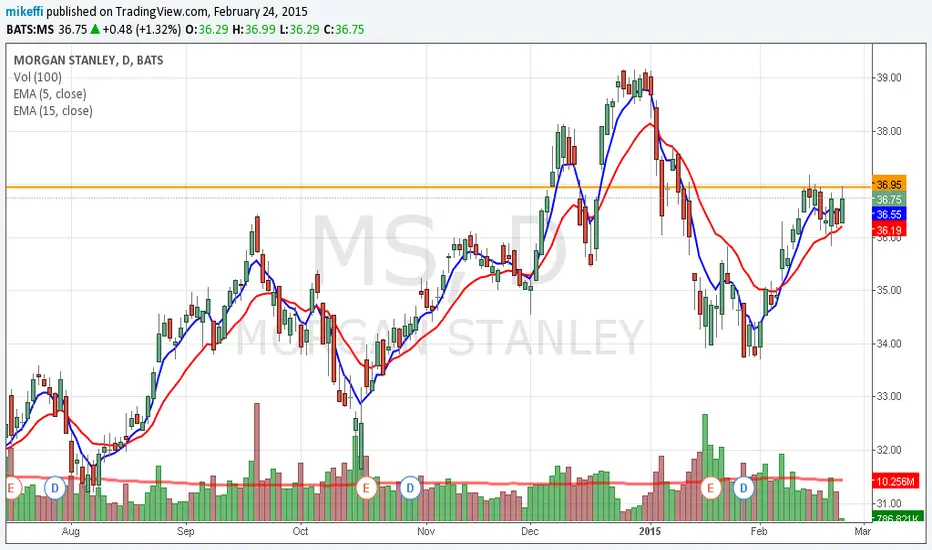Click the 'EMA (5, close)' indicator legend
This screenshot has height=550, width=932.
coord(50,94)
